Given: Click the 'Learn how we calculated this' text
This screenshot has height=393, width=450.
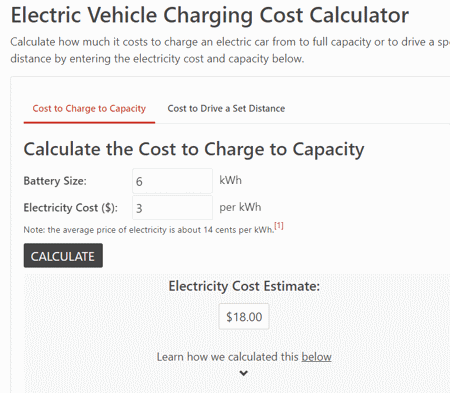Looking at the screenshot, I should [x=228, y=357].
